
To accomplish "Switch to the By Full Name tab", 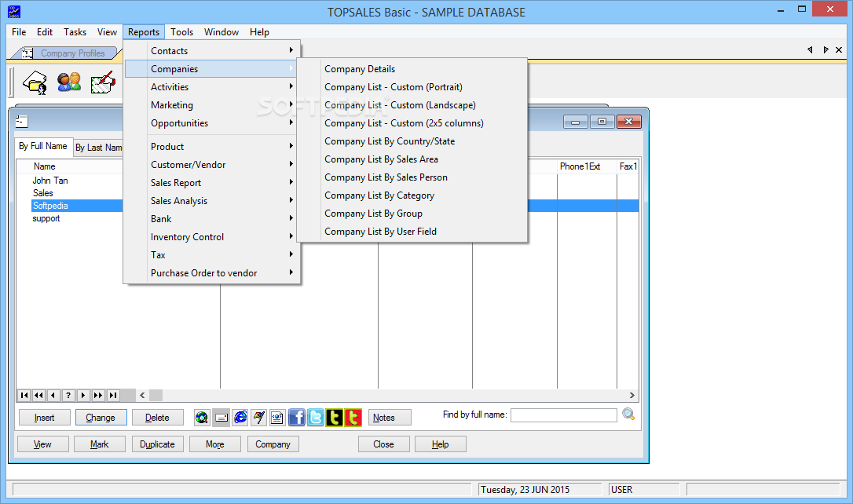I will coord(43,146).
